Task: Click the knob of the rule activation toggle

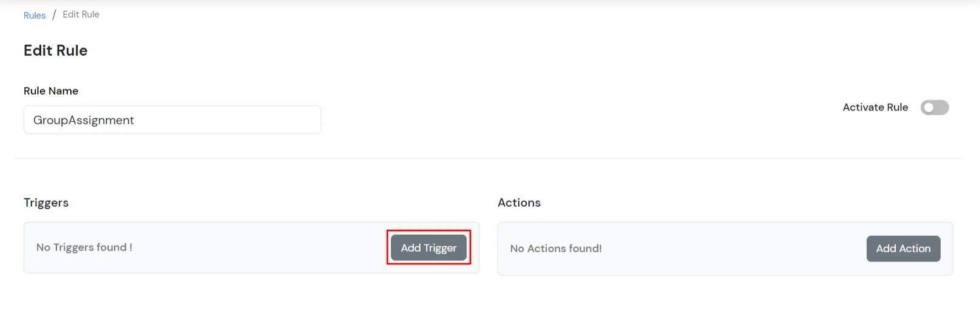Action: pos(928,107)
